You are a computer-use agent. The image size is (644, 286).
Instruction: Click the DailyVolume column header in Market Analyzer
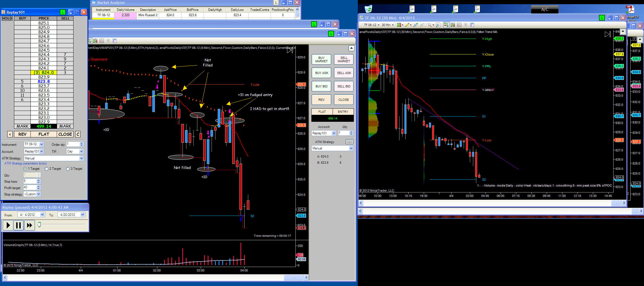click(126, 10)
